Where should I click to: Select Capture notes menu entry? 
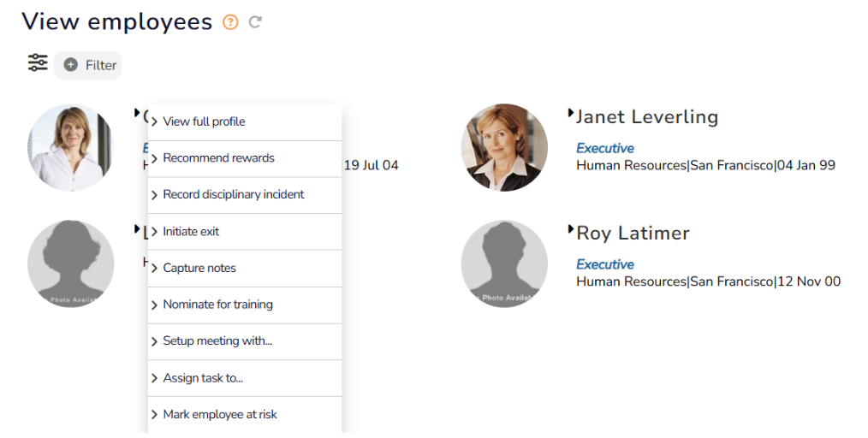(x=199, y=269)
